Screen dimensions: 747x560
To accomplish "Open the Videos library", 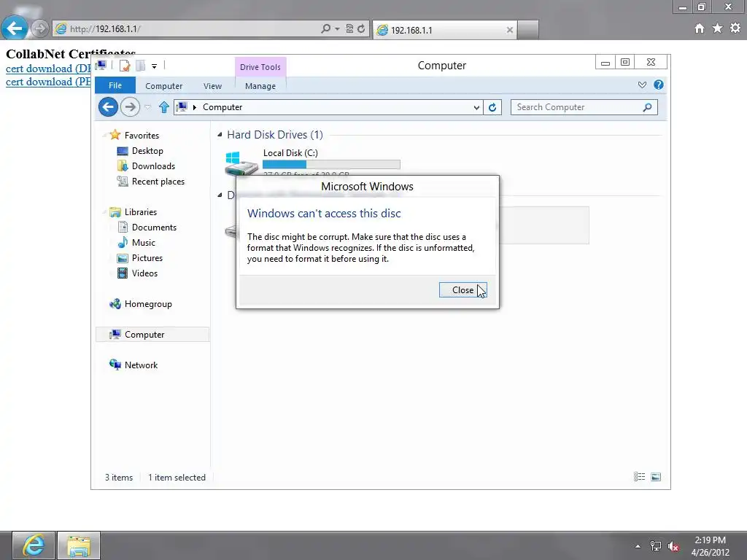I will point(144,273).
